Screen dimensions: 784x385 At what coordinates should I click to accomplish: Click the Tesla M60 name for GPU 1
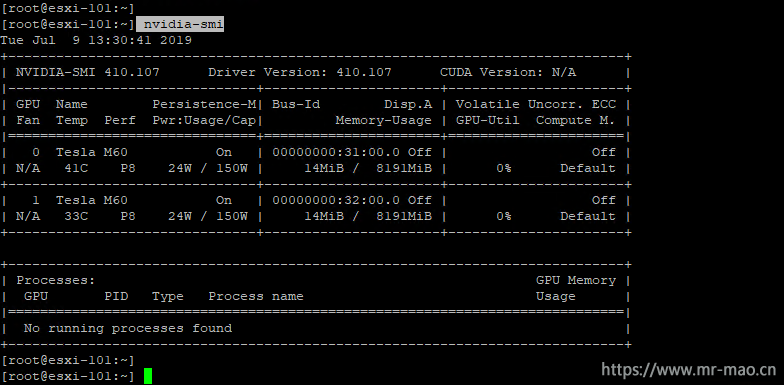click(x=92, y=200)
